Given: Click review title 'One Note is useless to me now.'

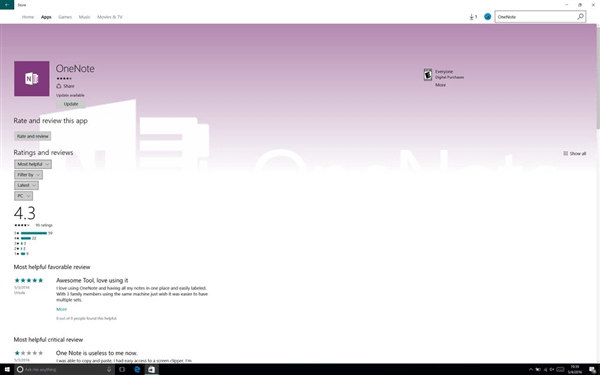Looking at the screenshot, I should [x=97, y=353].
